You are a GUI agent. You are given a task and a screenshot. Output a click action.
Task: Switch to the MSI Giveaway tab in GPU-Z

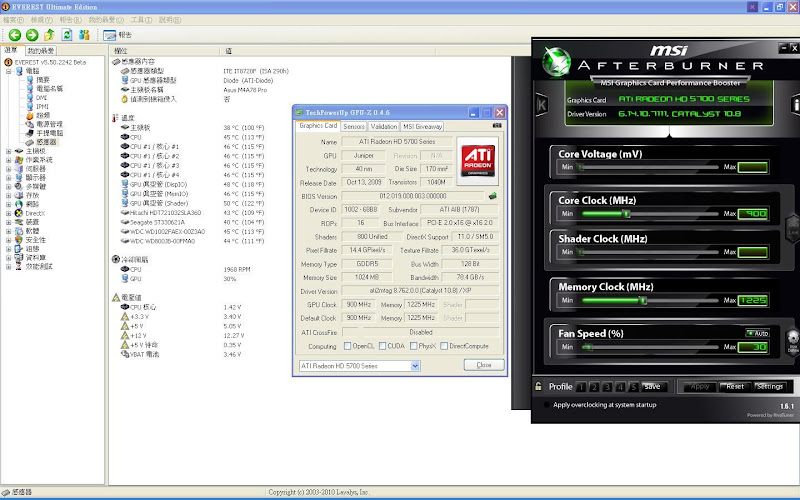[422, 127]
